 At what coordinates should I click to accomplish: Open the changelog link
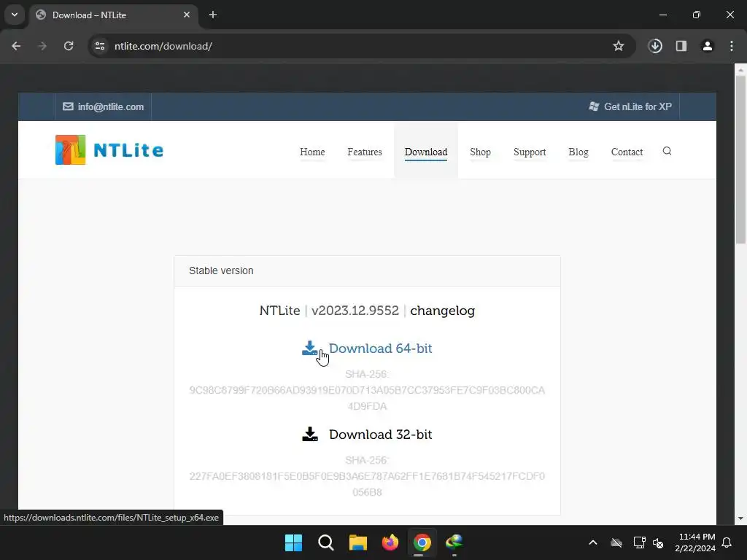pyautogui.click(x=443, y=311)
